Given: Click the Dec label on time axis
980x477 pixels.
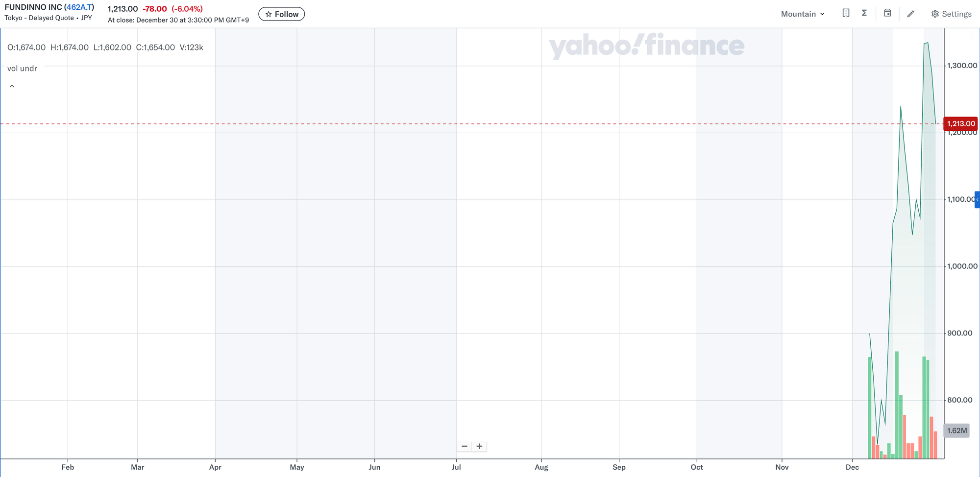Looking at the screenshot, I should click(x=852, y=467).
